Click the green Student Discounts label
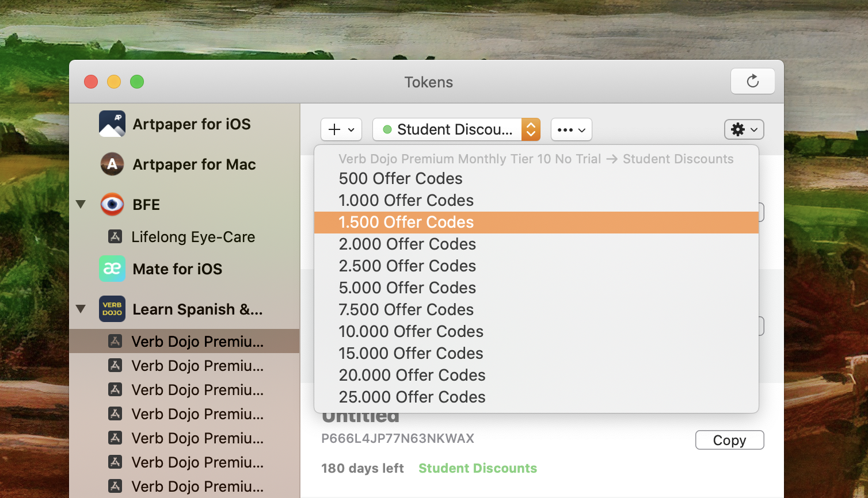This screenshot has width=868, height=498. click(x=478, y=468)
